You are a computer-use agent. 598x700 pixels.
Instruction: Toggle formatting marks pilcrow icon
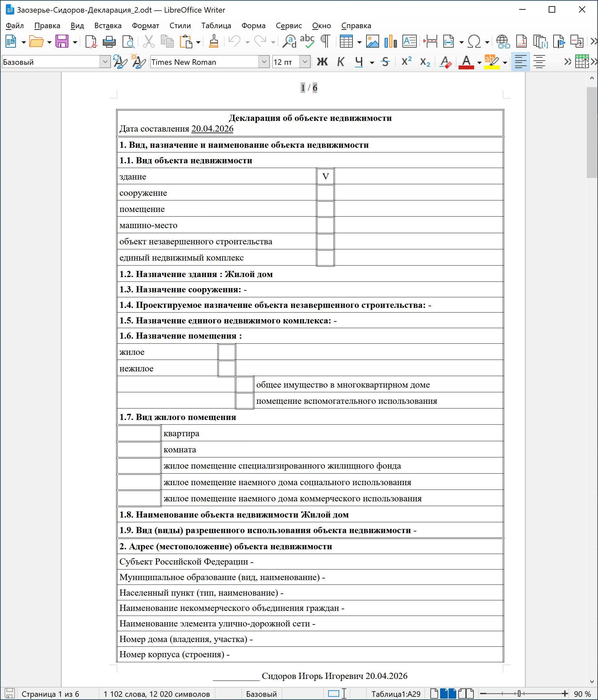[x=325, y=41]
